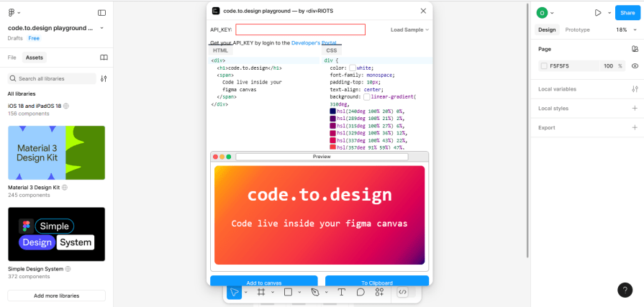
Task: Expand shape tool options chevron
Action: (299, 292)
